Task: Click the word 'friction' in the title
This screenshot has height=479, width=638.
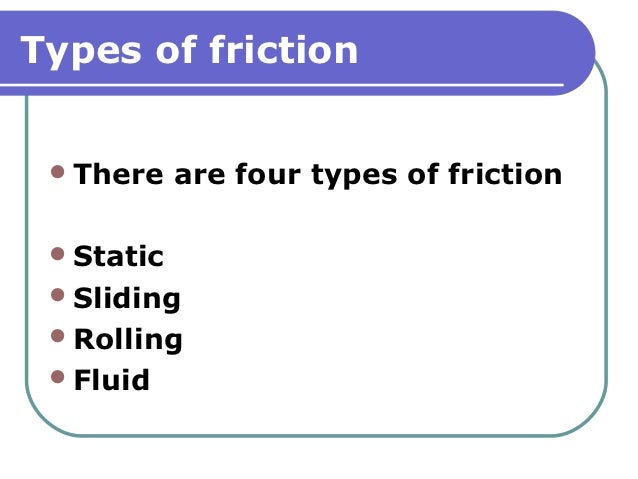Action: click(284, 50)
